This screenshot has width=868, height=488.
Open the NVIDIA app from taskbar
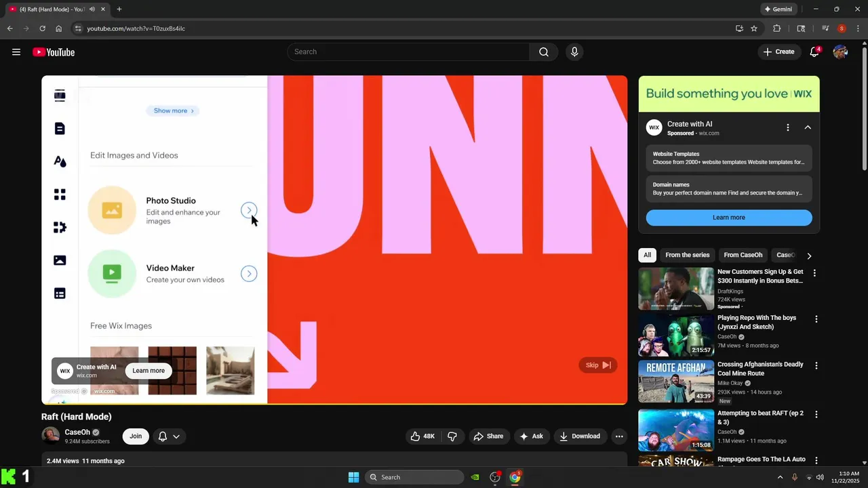tap(475, 477)
